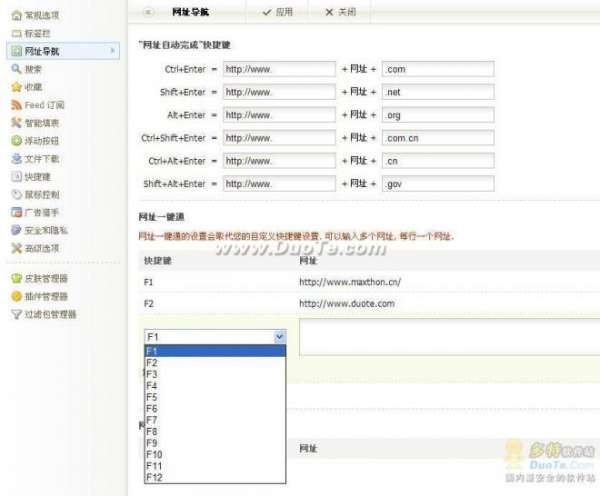This screenshot has height=496, width=600.
Task: Click the RSS icon for Feed 订阅
Action: [16, 105]
